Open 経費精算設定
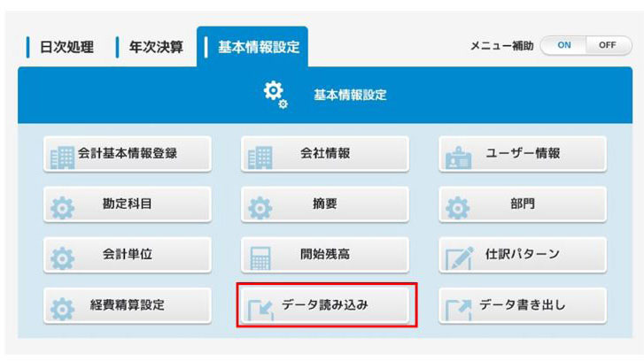644x361 pixels. 128,305
